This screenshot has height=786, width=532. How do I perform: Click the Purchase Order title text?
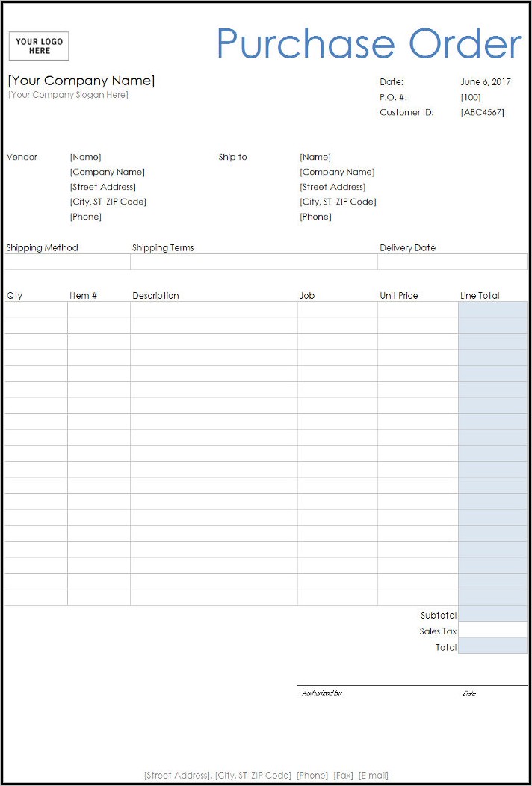[x=368, y=43]
